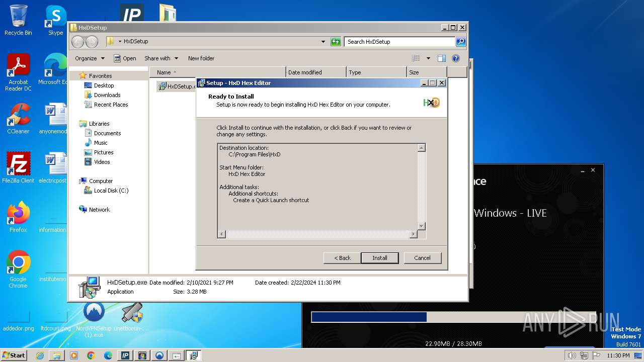Select Network in the navigation pane
The width and height of the screenshot is (644, 362).
tap(99, 210)
